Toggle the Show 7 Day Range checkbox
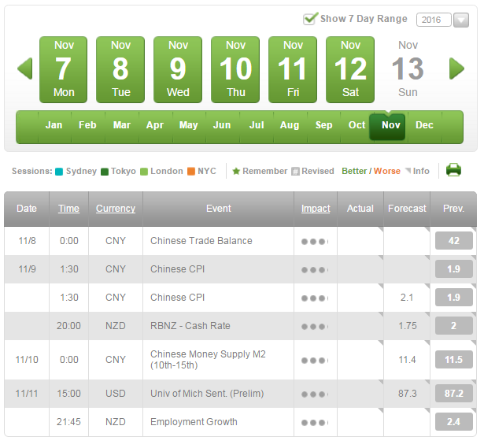The image size is (484, 448). [x=310, y=19]
